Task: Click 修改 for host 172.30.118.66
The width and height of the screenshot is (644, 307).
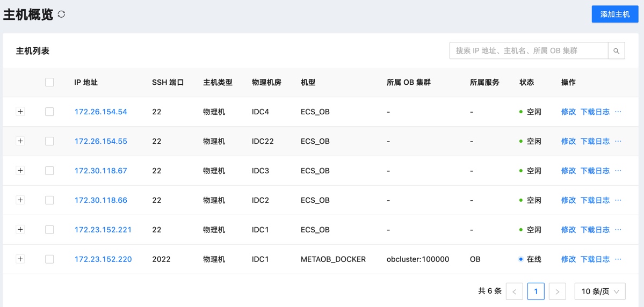Action: (568, 200)
